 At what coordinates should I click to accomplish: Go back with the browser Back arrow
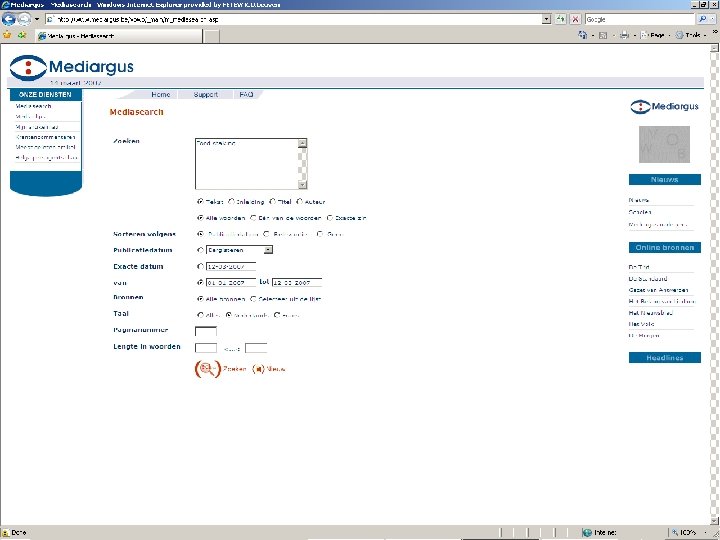click(x=8, y=19)
